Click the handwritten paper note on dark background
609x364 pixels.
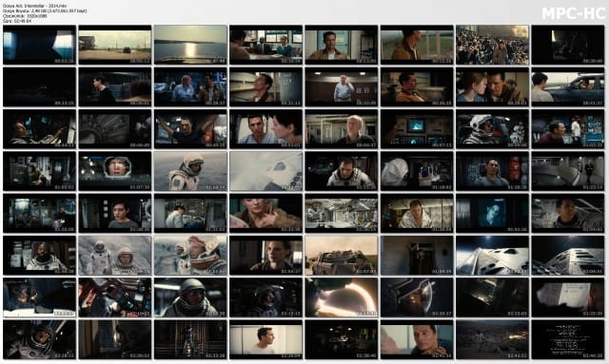(567, 297)
